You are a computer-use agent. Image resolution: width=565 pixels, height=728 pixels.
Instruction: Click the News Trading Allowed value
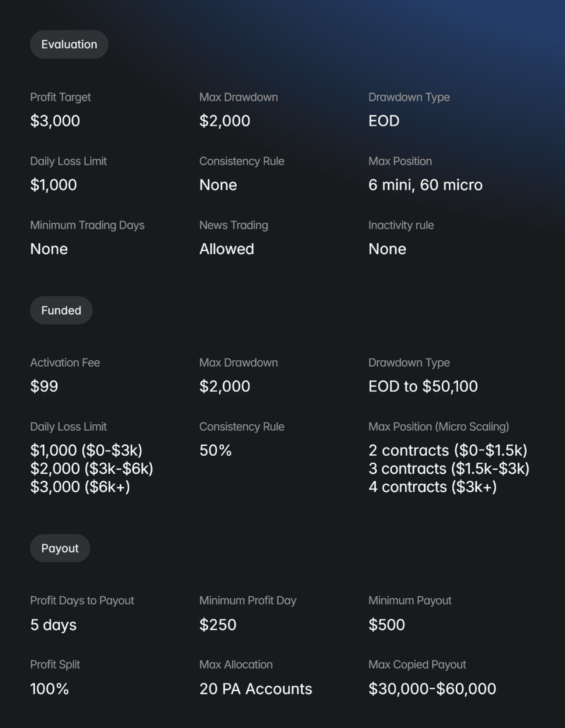(227, 249)
